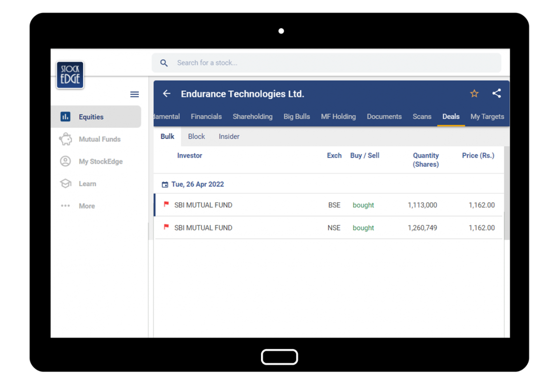This screenshot has width=555, height=392.
Task: Toggle the red flag on the NSE deal row
Action: pos(166,228)
